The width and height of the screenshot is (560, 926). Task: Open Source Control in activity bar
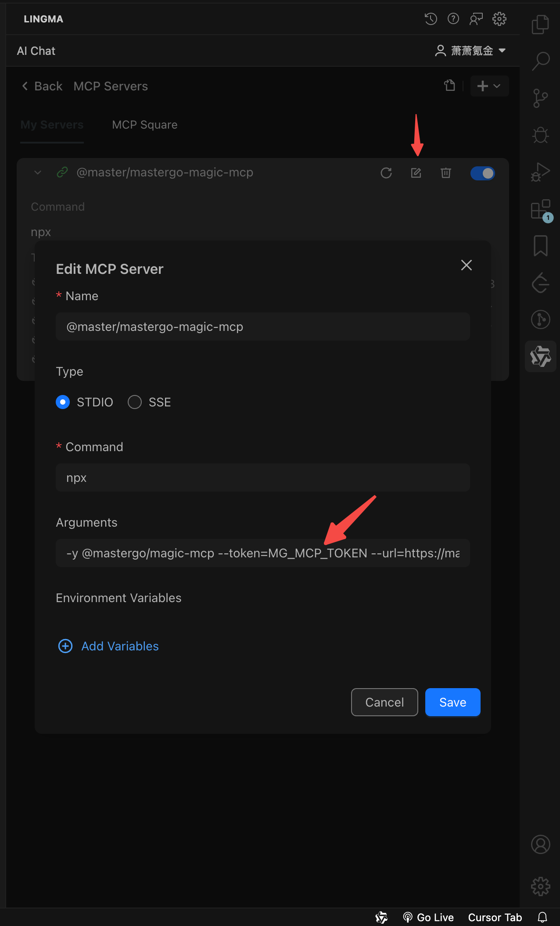coord(541,98)
